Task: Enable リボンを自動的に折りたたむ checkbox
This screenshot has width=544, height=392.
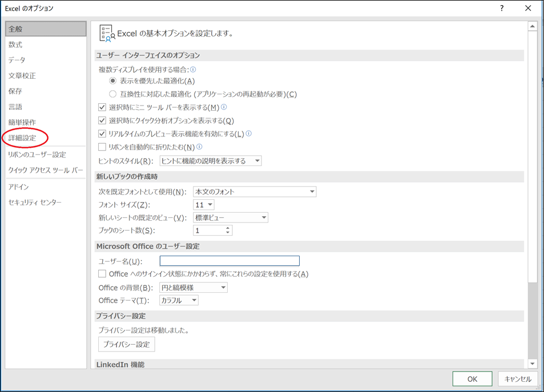Action: (102, 147)
